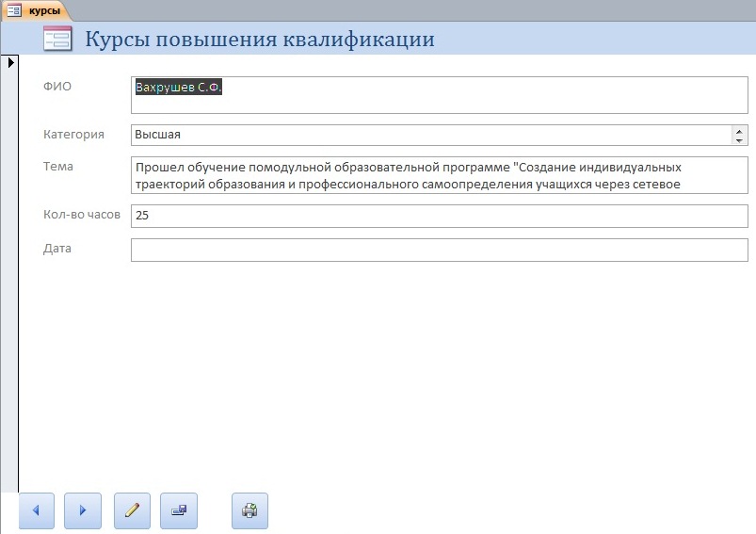Click the save record button
Viewport: 756px width, 534px height.
point(179,510)
